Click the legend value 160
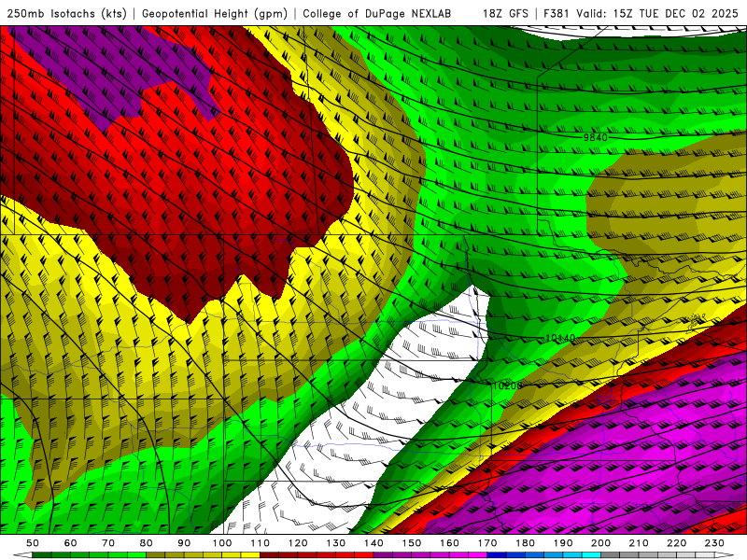Screen dimensions: 747x560 coord(449,543)
